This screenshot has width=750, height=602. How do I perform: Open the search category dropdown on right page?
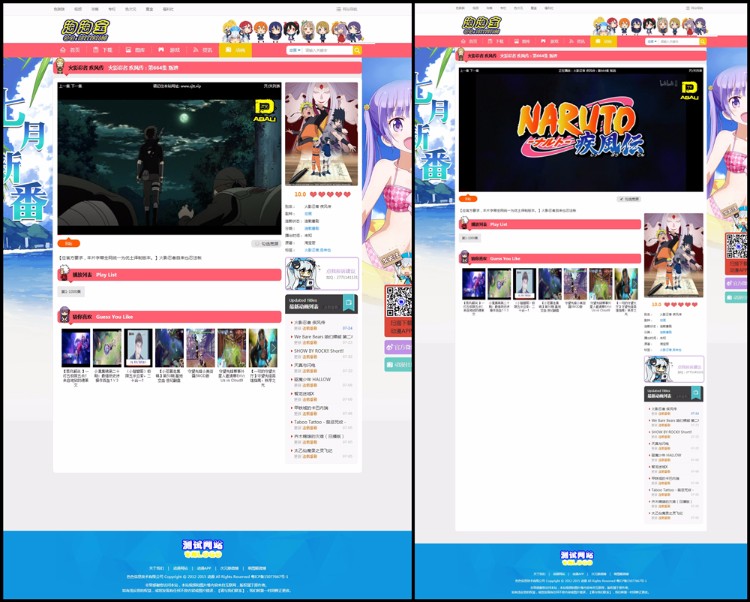(x=651, y=42)
